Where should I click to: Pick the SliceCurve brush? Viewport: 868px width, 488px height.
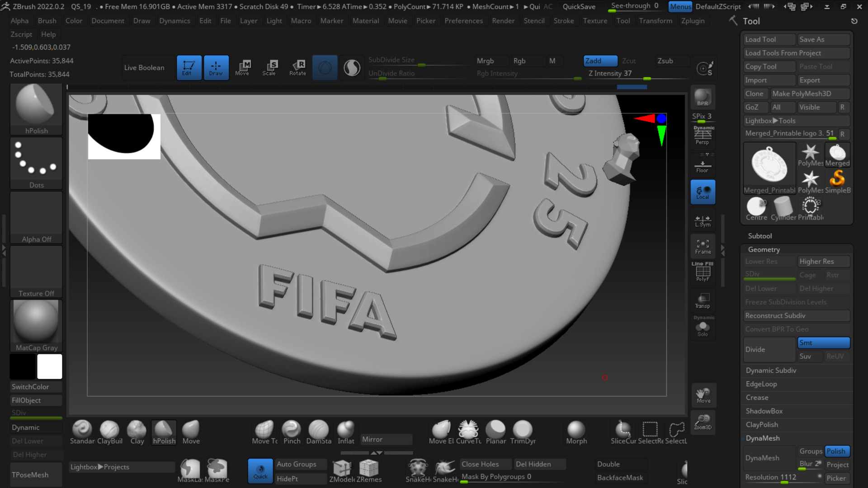tap(623, 432)
